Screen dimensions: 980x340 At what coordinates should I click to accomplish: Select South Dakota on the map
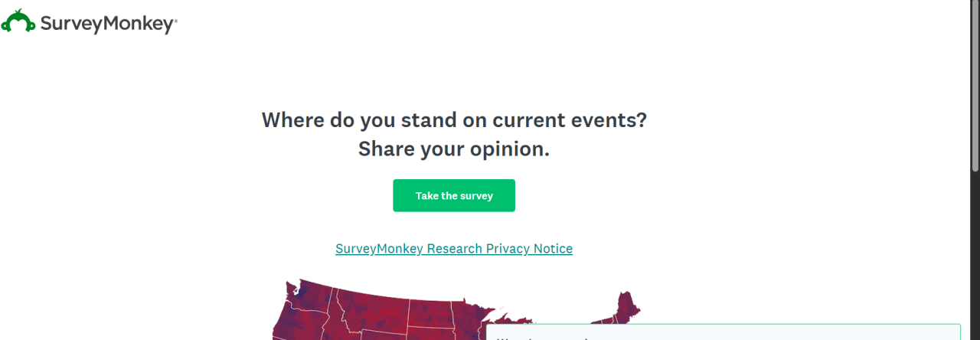pos(429,335)
